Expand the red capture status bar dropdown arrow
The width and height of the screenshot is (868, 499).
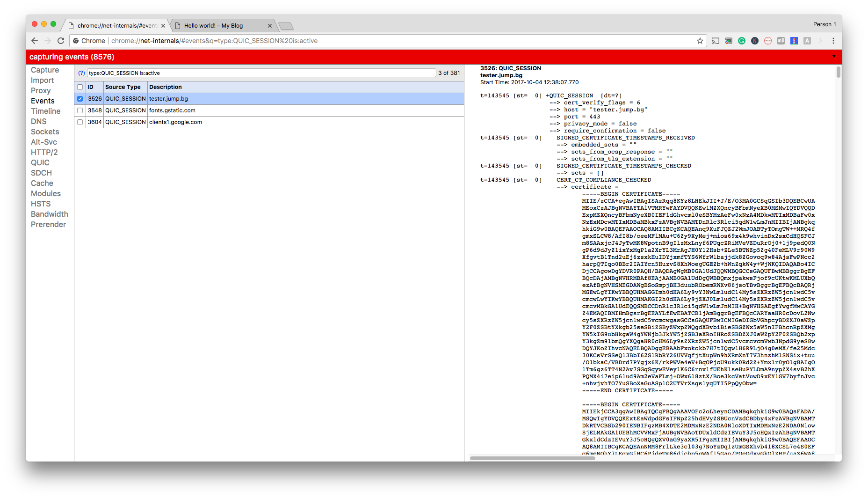click(833, 57)
